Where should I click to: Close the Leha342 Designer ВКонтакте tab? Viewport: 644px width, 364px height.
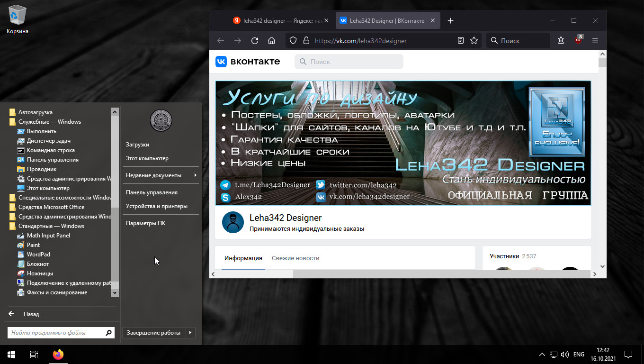click(x=432, y=21)
